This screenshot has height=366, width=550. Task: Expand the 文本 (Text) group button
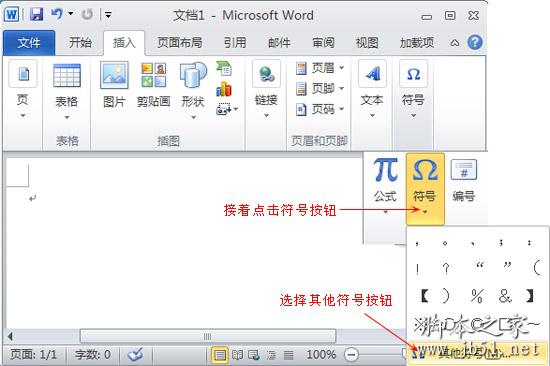[x=372, y=90]
